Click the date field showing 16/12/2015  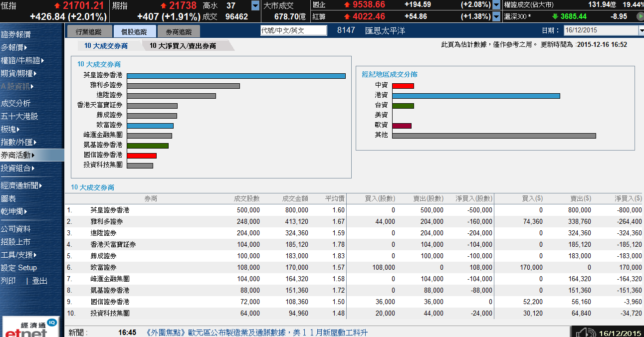[x=601, y=30]
